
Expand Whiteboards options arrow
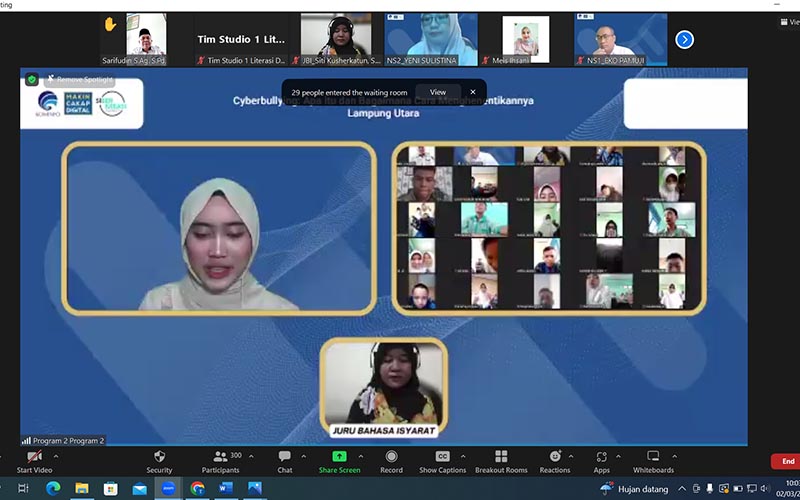pos(674,456)
